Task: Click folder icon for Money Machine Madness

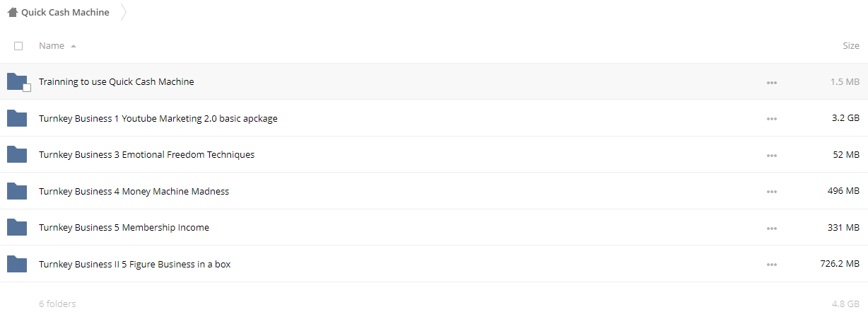Action: coord(17,191)
